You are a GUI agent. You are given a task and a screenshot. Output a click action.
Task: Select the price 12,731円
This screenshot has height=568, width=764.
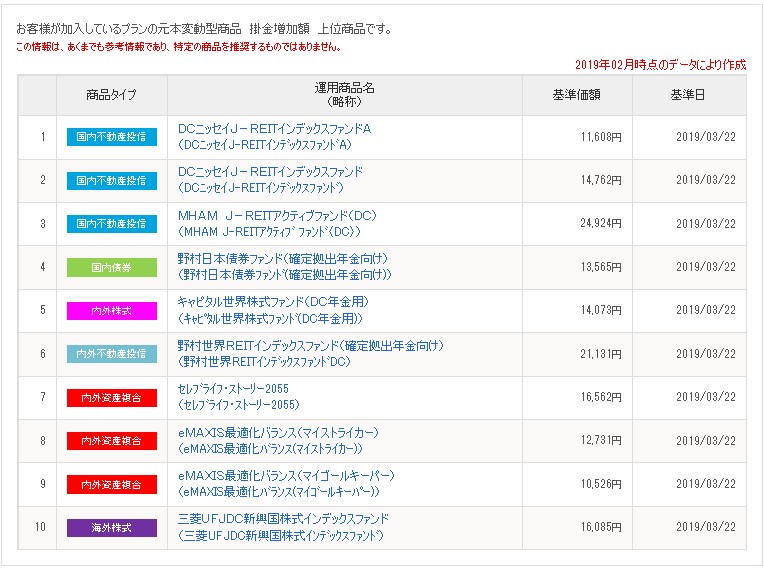click(x=601, y=440)
